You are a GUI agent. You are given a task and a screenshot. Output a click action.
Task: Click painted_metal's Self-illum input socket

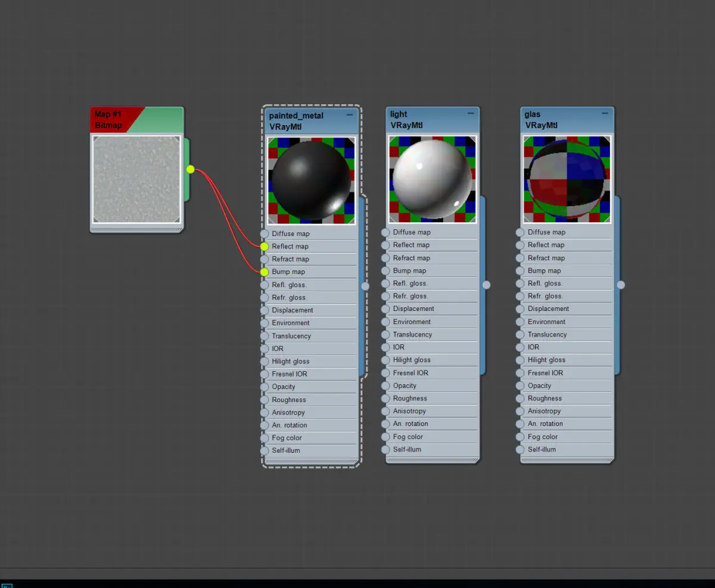[265, 450]
